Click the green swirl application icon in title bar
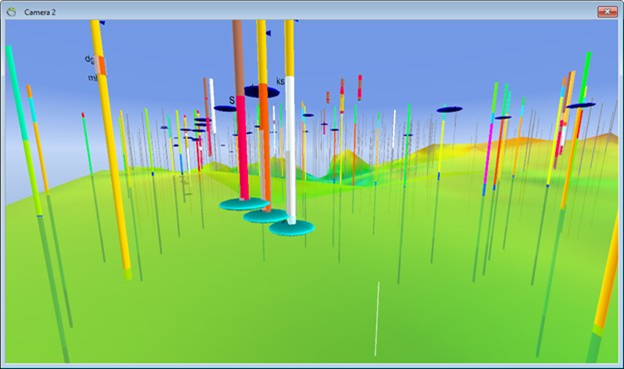 pos(11,12)
